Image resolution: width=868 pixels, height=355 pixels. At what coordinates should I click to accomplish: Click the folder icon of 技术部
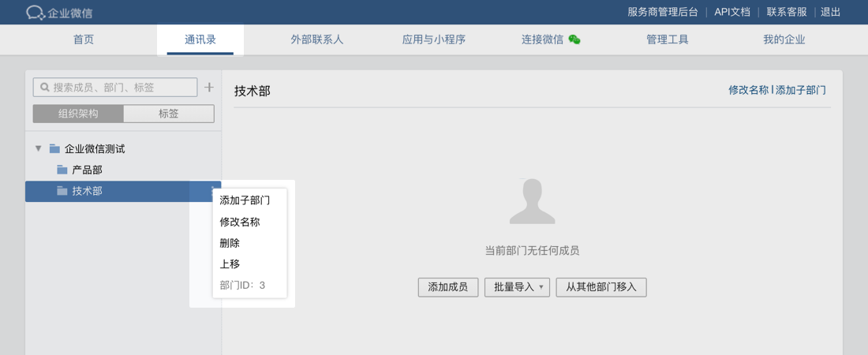[62, 190]
